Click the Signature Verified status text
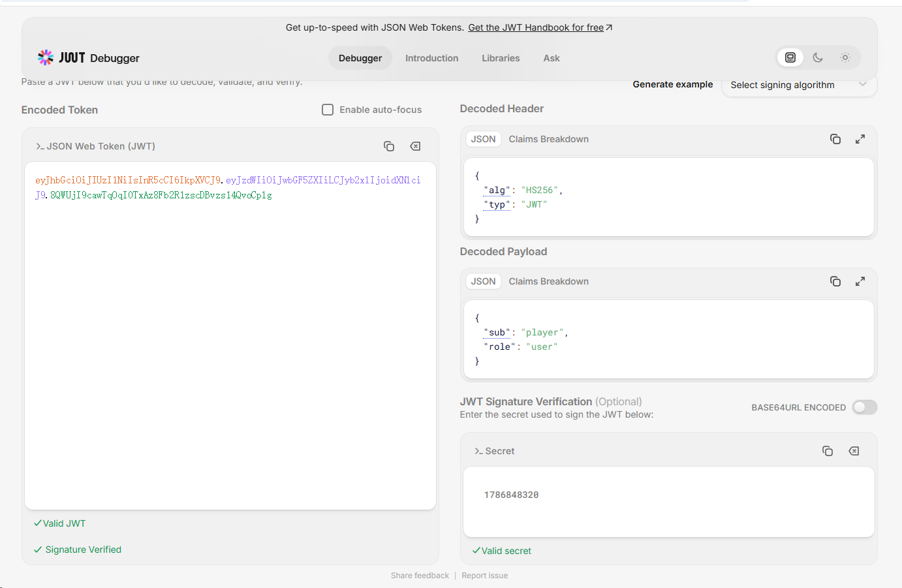 [83, 549]
